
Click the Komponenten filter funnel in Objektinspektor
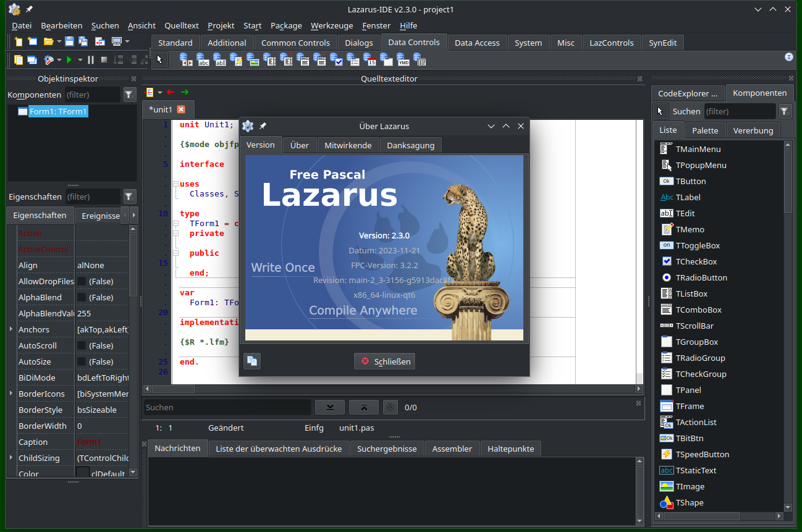click(129, 95)
